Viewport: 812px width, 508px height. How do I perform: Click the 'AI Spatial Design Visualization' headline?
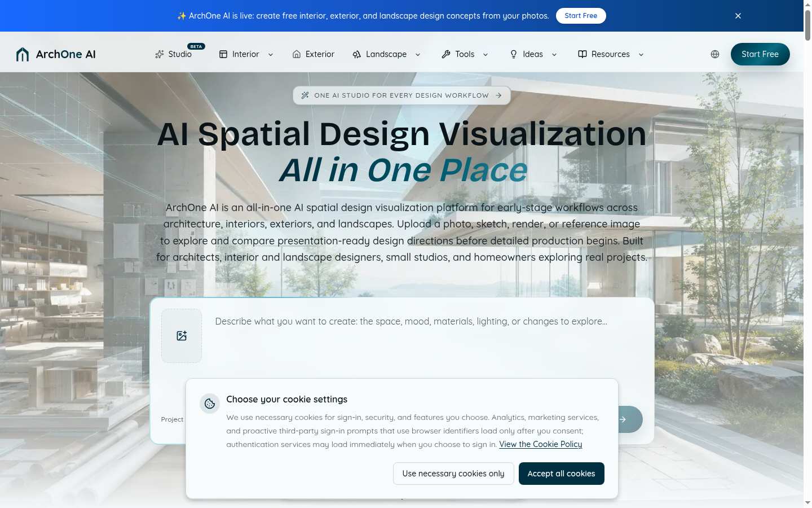pyautogui.click(x=402, y=134)
